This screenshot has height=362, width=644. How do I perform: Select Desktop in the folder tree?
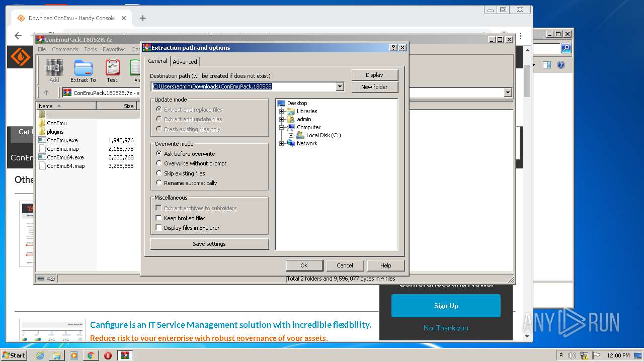coord(297,103)
